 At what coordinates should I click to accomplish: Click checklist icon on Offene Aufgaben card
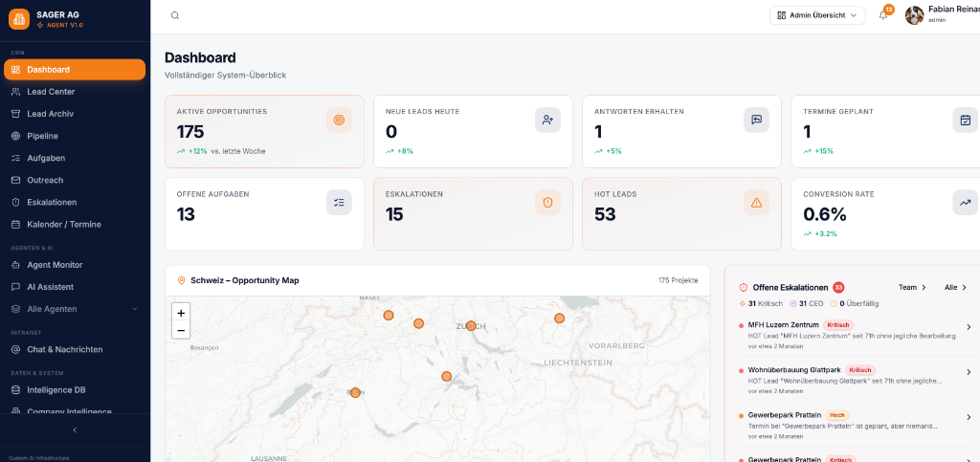tap(339, 202)
